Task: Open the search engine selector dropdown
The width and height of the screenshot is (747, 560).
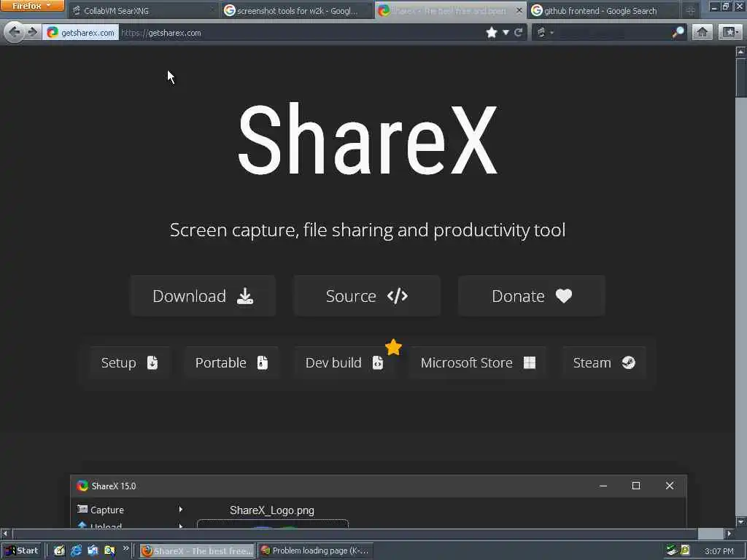Action: coord(545,32)
